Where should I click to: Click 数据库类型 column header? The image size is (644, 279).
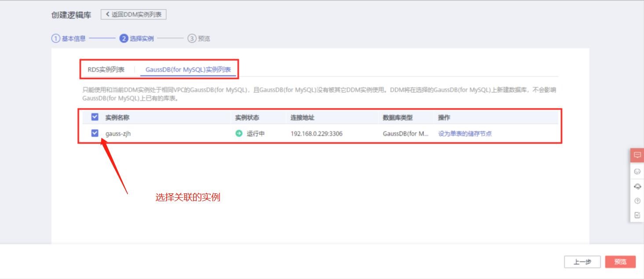click(x=398, y=117)
